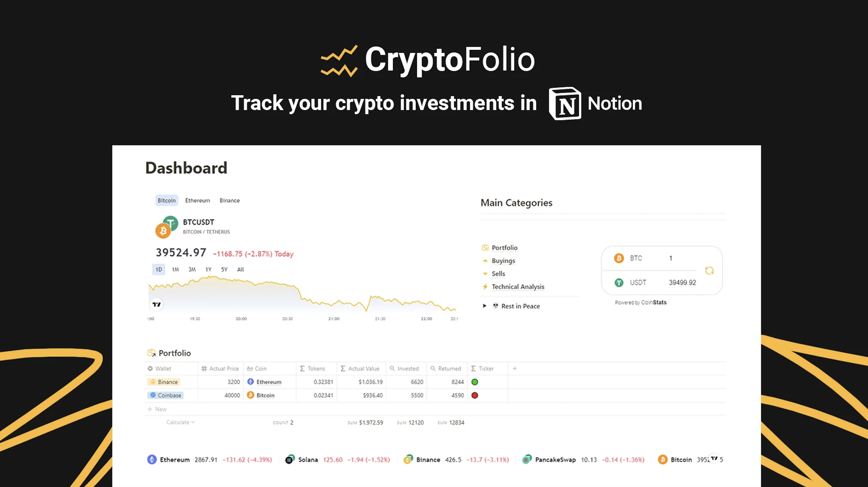Select the 1Y chart range
Image resolution: width=868 pixels, height=487 pixels.
point(208,269)
